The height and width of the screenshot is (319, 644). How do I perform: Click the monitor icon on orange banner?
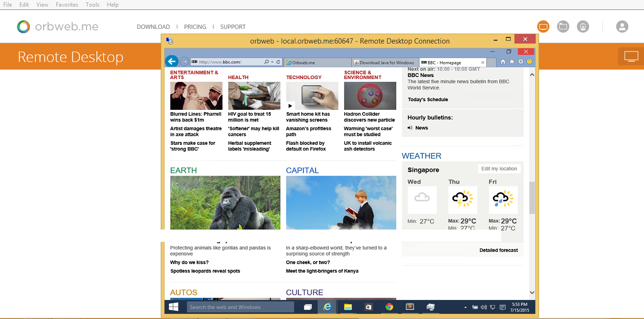tap(631, 57)
